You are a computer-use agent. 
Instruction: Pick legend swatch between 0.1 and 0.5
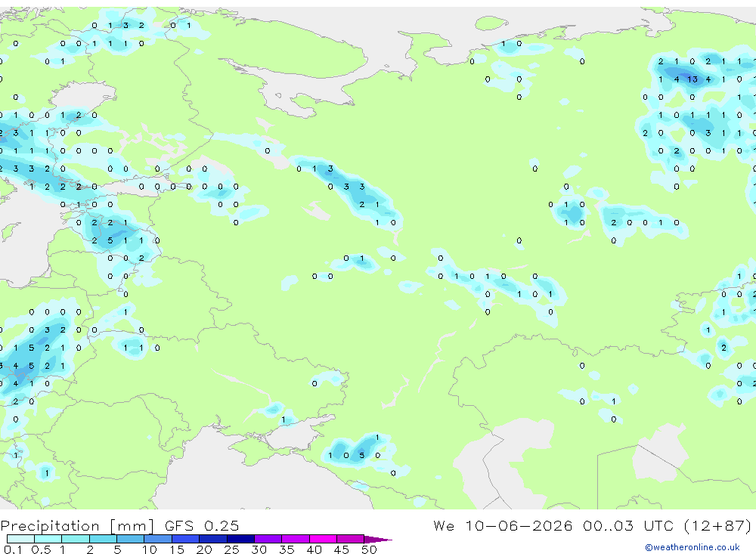(20, 539)
